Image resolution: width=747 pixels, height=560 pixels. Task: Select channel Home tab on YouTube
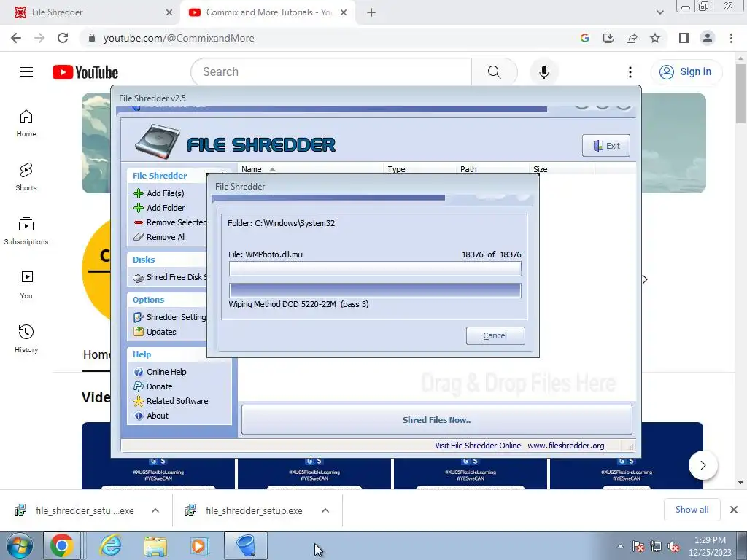[x=96, y=355]
